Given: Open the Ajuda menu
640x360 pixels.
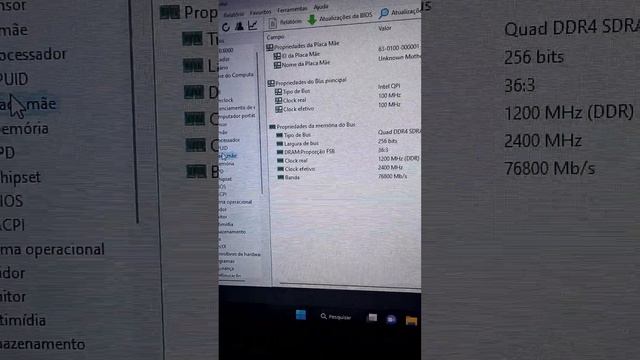Looking at the screenshot, I should pyautogui.click(x=321, y=7).
